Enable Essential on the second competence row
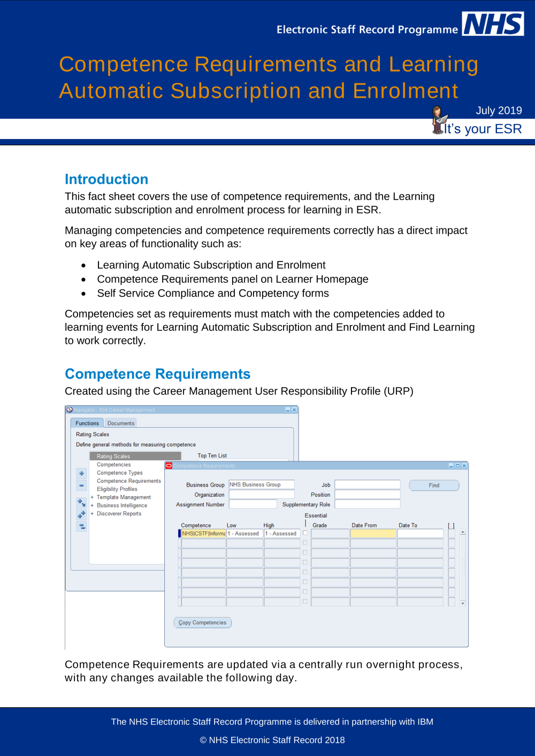Image resolution: width=535 pixels, height=756 pixels. 305,543
